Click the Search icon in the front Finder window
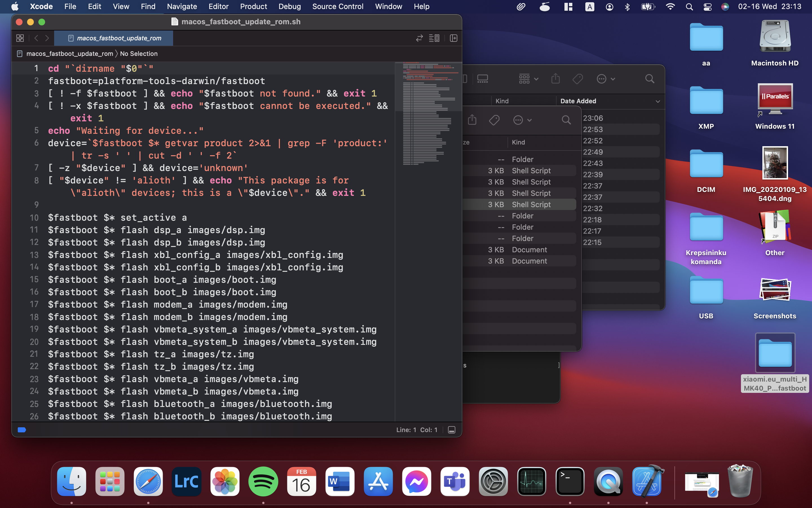Screen dimensions: 812x508 (566, 120)
